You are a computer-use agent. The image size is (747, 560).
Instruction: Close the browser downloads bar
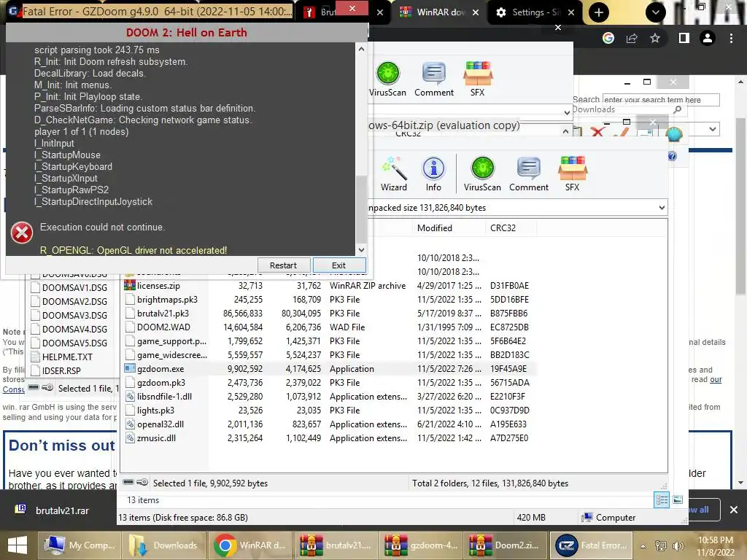click(734, 510)
